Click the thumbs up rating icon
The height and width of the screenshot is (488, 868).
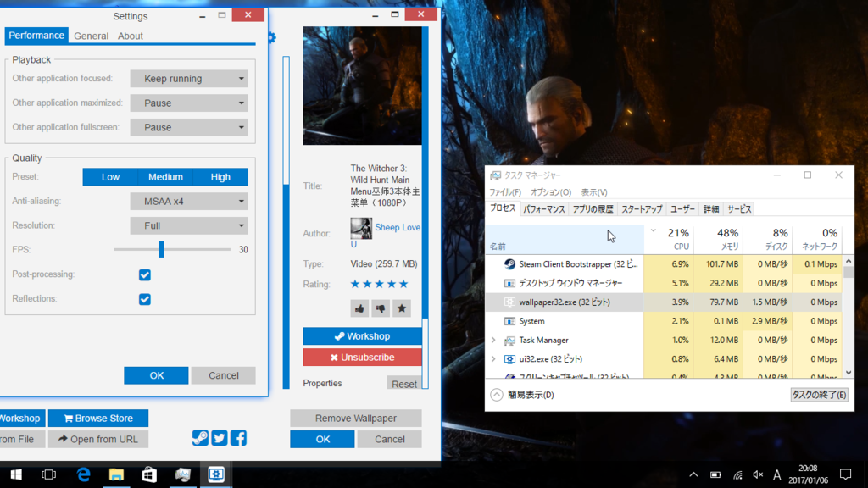coord(359,308)
